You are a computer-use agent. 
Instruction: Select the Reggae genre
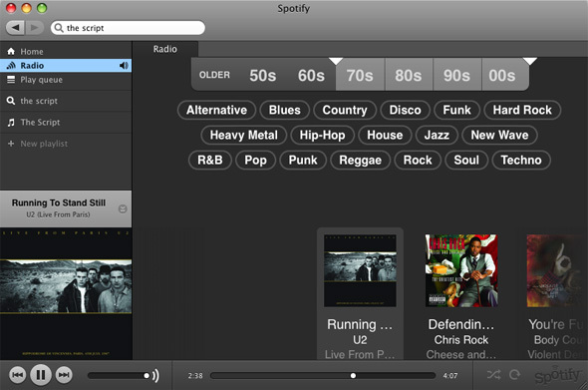tap(361, 161)
